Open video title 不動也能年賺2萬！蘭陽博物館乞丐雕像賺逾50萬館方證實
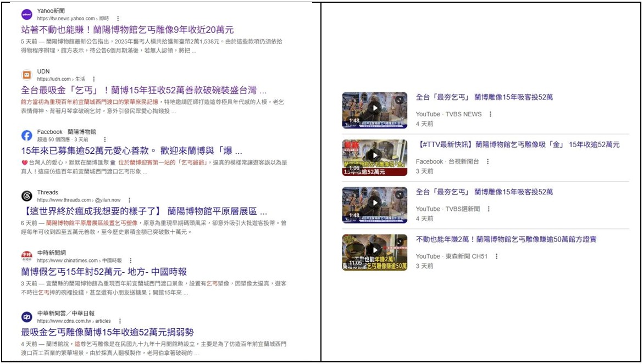The image size is (643, 364). pos(506,239)
